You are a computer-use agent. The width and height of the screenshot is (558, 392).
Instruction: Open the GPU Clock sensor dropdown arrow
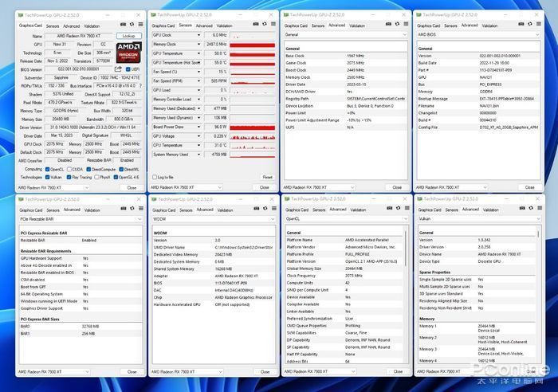198,35
